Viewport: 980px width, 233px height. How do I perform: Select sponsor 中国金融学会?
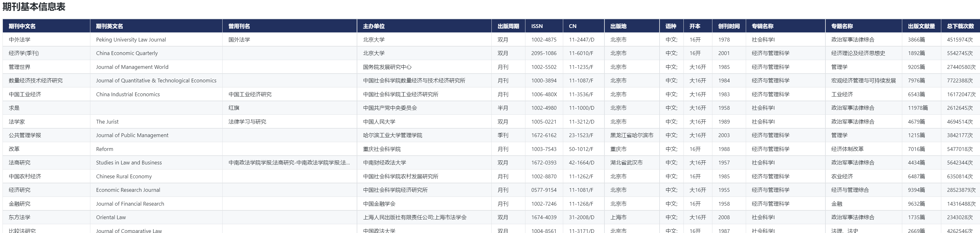coord(379,204)
